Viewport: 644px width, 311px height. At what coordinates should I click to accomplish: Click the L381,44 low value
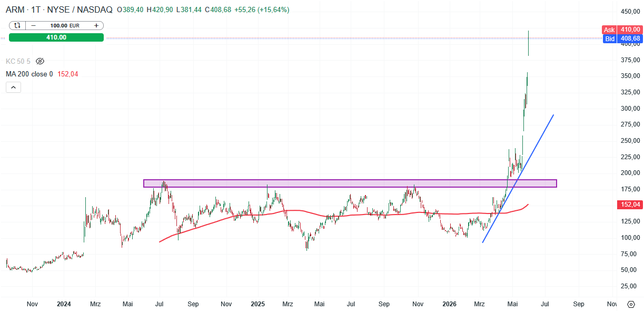pos(190,10)
